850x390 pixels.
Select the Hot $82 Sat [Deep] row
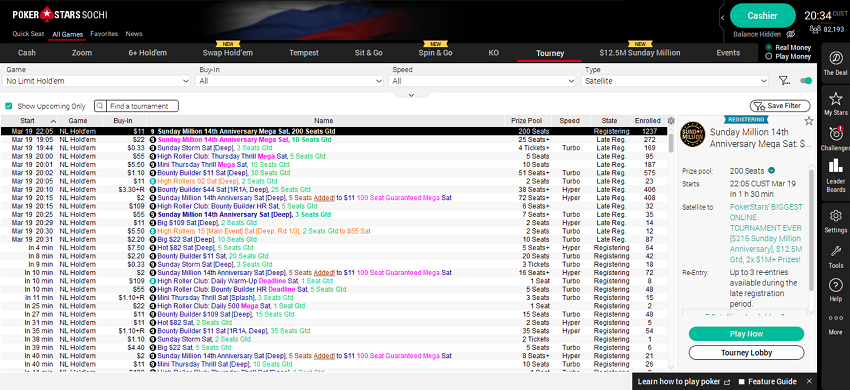point(334,247)
